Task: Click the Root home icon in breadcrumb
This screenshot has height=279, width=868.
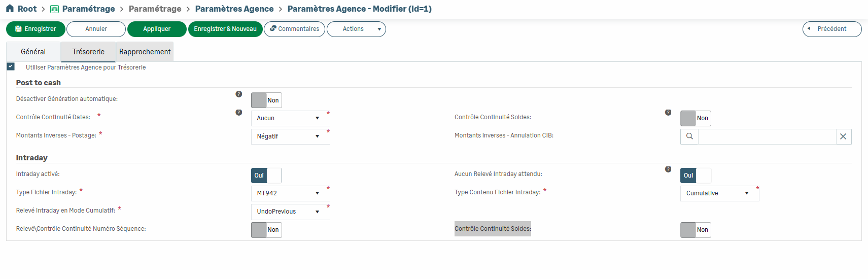Action: pyautogui.click(x=10, y=9)
